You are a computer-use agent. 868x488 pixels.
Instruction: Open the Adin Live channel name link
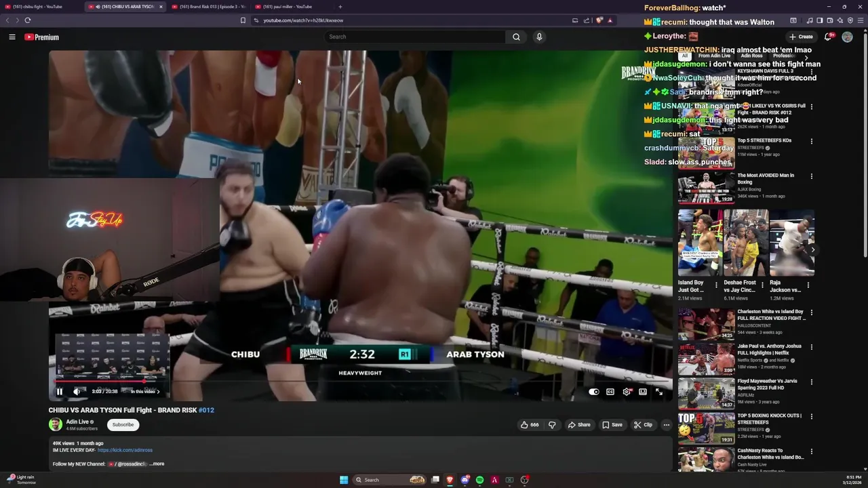click(x=77, y=422)
